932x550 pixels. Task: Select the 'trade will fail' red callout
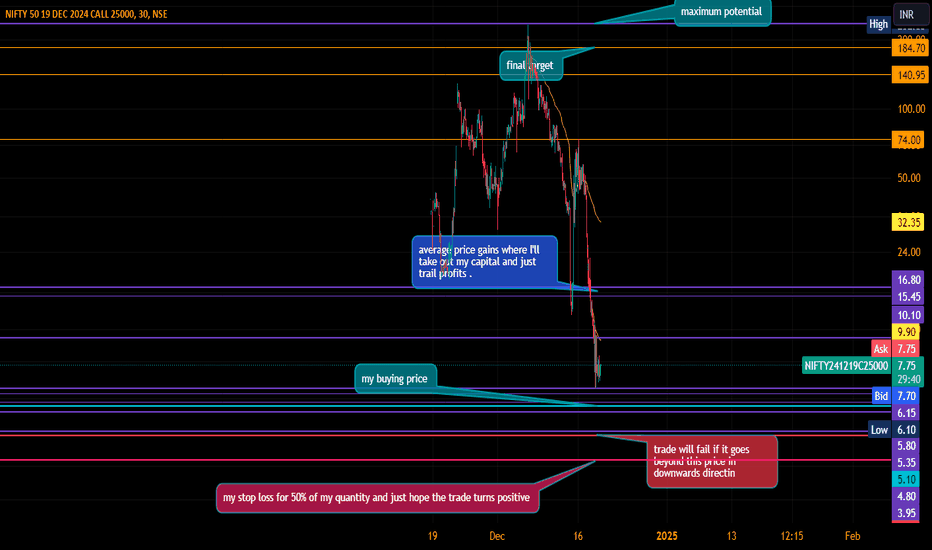pos(711,461)
